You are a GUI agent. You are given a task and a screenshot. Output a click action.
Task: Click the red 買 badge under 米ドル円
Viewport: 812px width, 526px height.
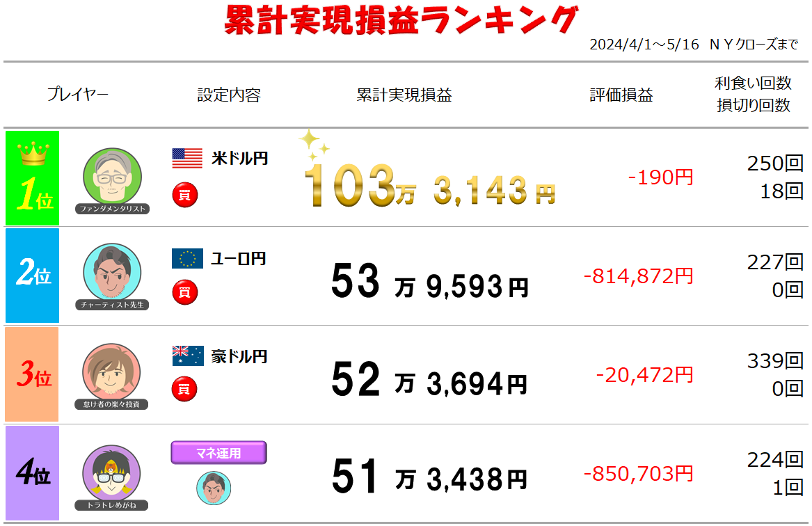[x=184, y=193]
